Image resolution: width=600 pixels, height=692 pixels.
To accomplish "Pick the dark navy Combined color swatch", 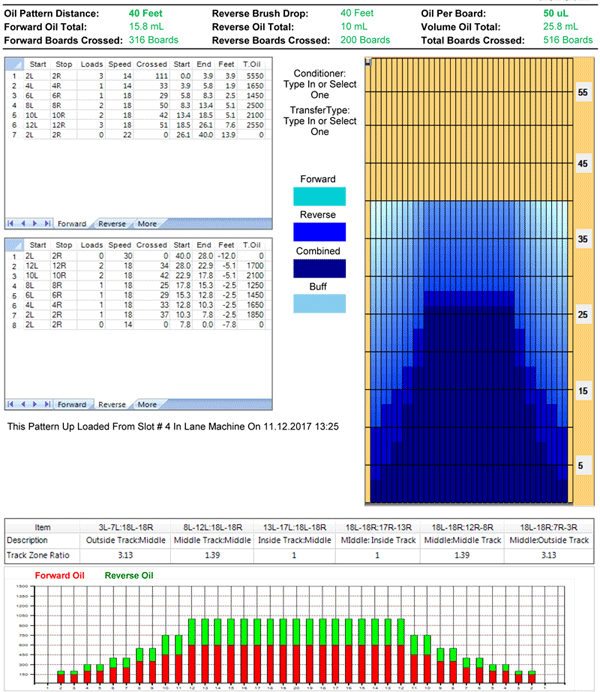I will click(316, 268).
